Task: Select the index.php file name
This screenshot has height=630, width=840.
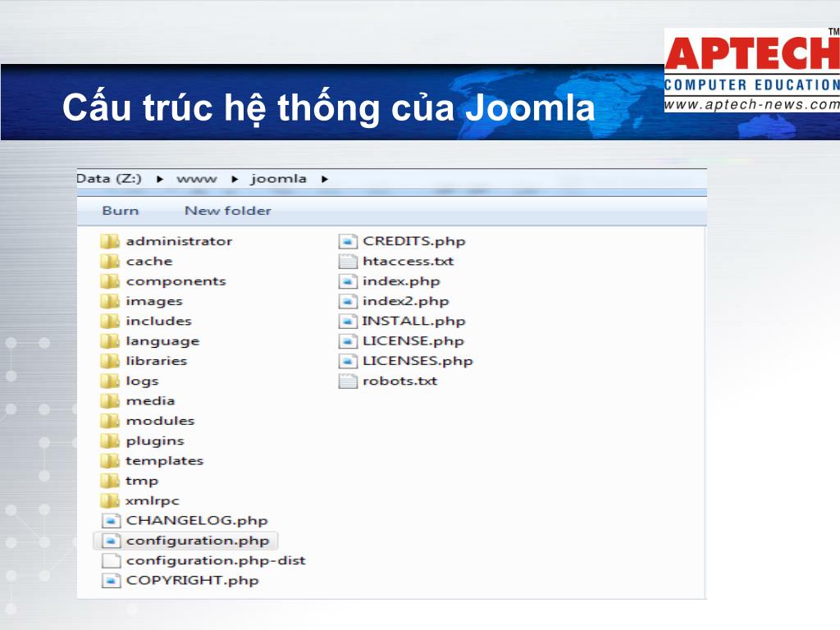Action: click(401, 281)
